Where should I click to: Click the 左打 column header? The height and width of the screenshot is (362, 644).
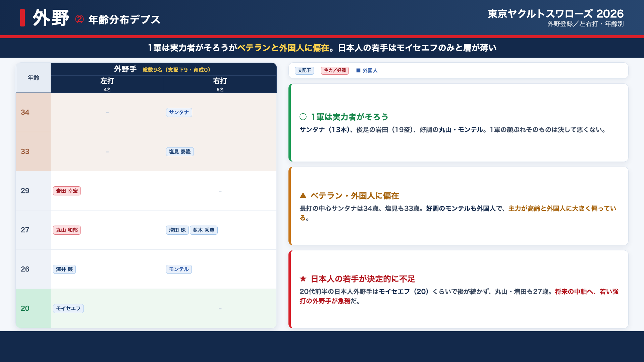click(107, 81)
